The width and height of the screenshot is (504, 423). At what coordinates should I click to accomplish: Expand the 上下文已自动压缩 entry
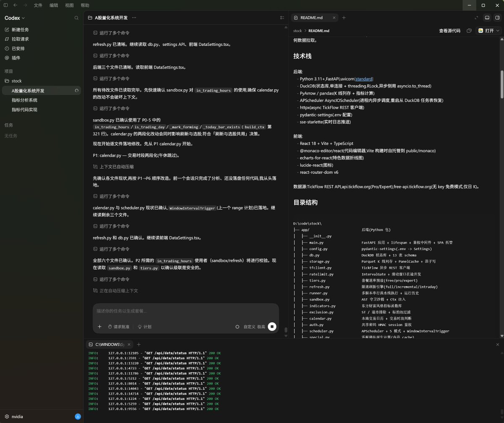click(x=113, y=167)
